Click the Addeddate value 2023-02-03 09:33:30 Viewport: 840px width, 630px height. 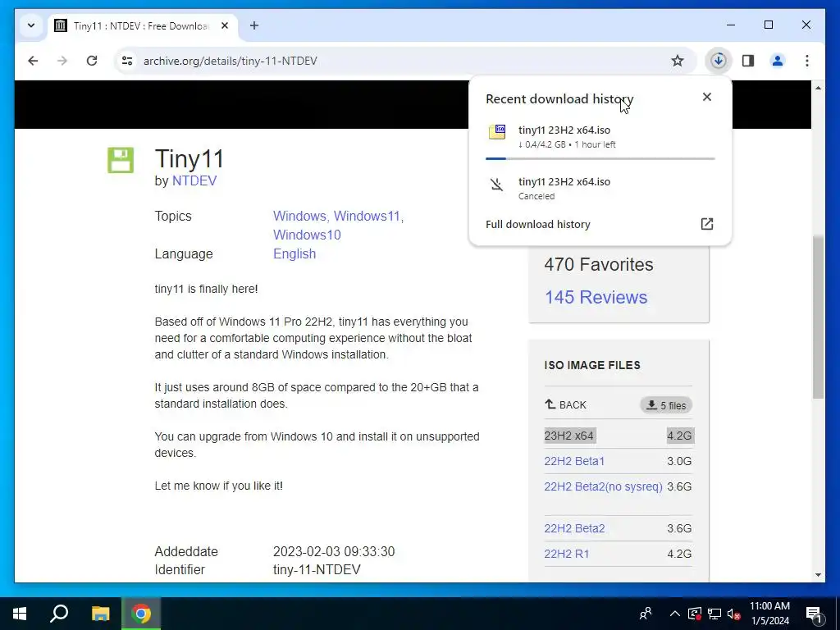334,551
